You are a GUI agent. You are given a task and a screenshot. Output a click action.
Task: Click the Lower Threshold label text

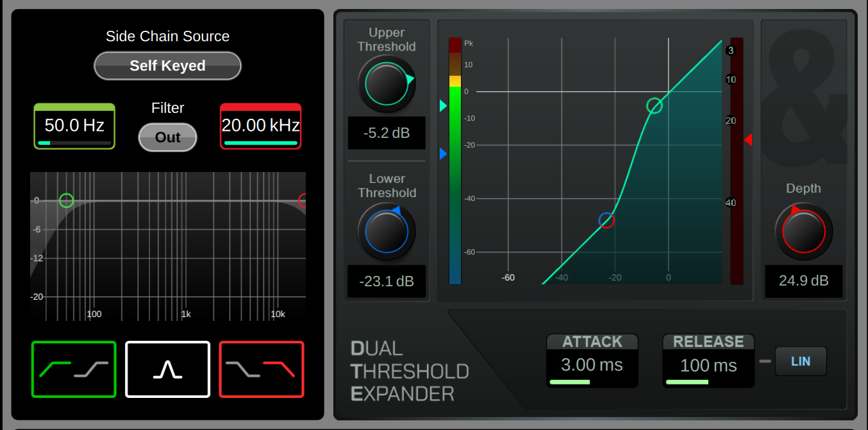(x=387, y=185)
